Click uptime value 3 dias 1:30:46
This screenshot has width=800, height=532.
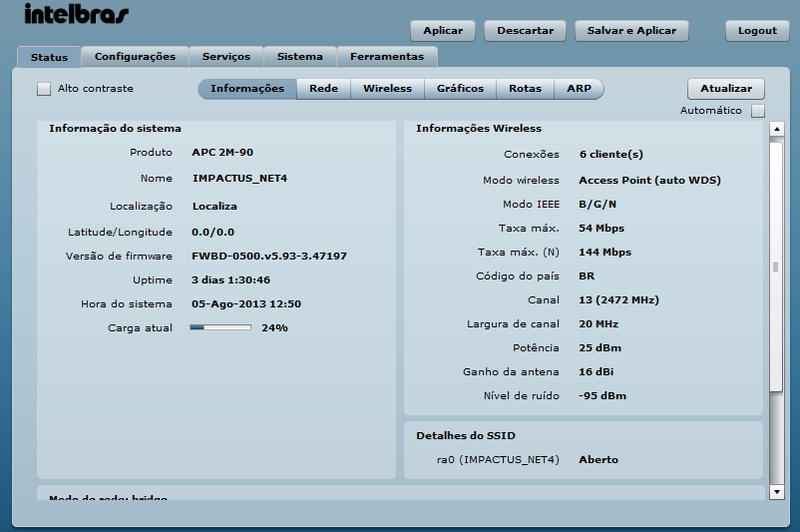point(231,280)
